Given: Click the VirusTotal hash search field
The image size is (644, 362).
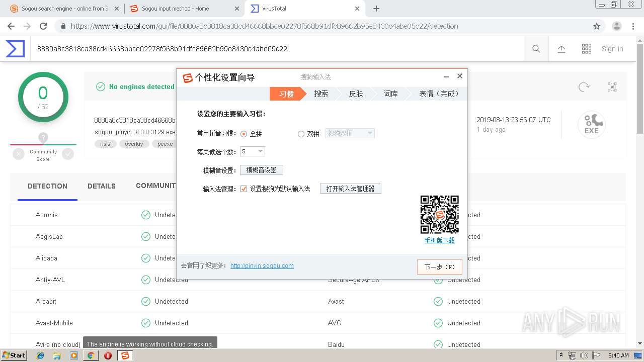Looking at the screenshot, I should coord(277,49).
